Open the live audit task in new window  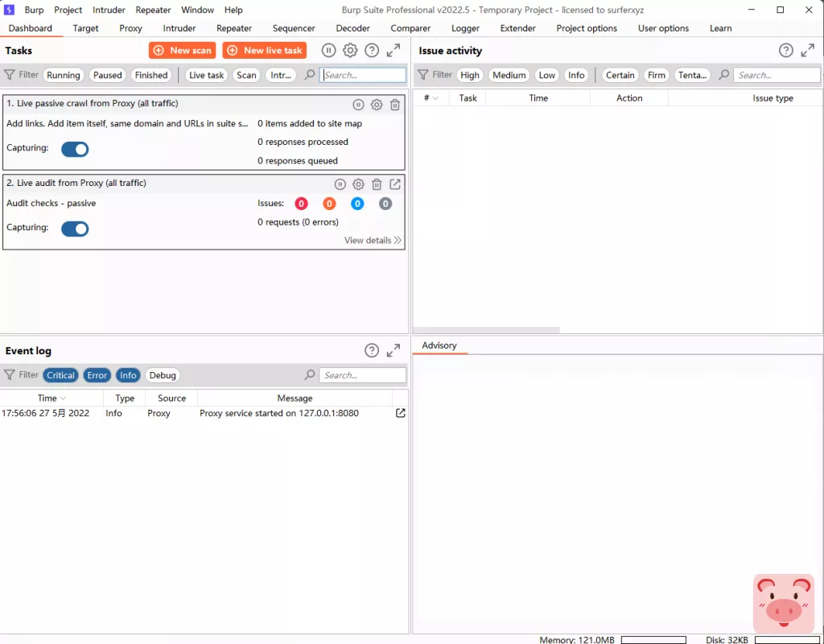pyautogui.click(x=395, y=184)
